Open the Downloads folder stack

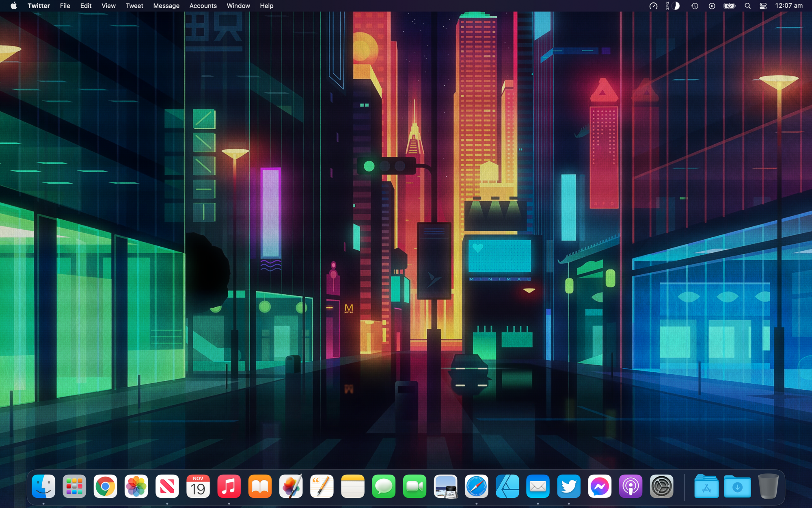point(737,486)
